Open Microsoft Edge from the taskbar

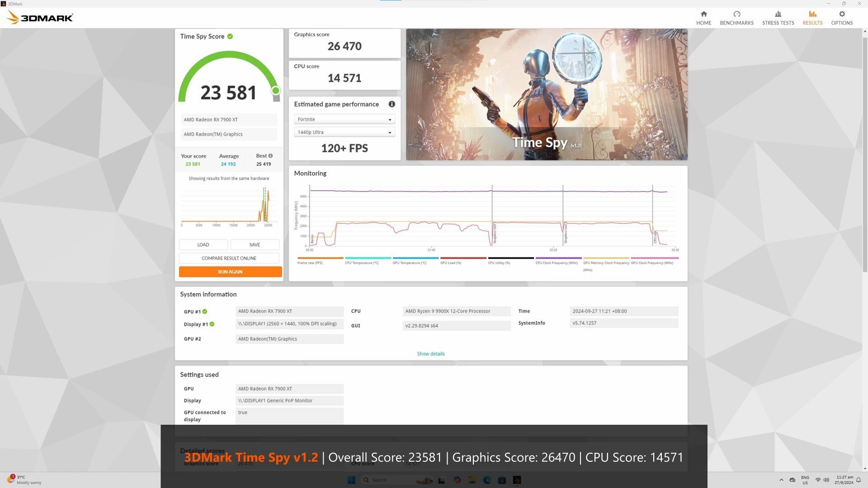487,480
